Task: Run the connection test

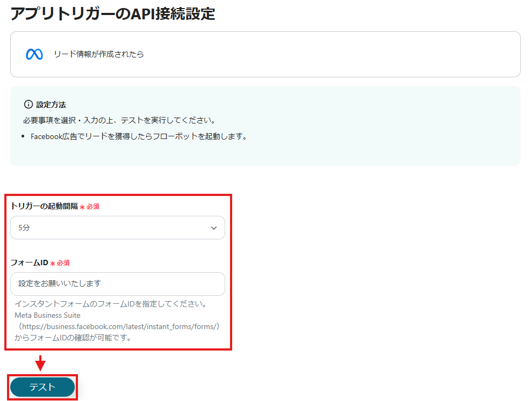Action: pos(42,387)
